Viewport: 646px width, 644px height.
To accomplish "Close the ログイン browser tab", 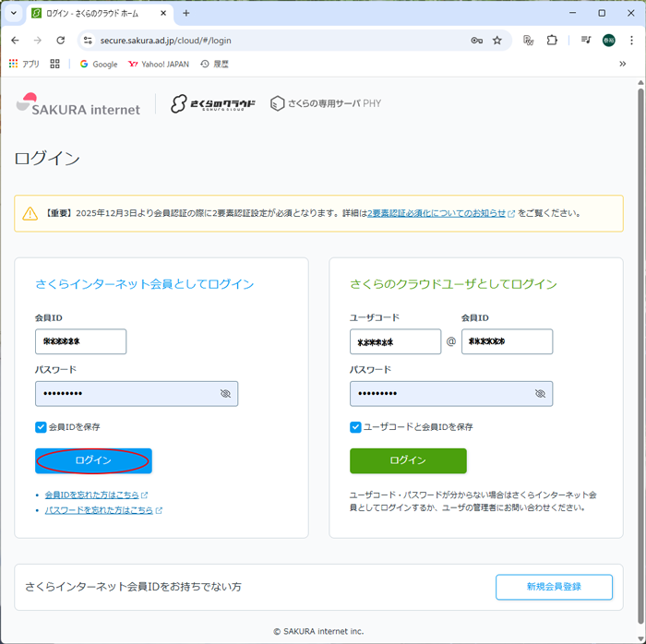I will click(x=163, y=13).
